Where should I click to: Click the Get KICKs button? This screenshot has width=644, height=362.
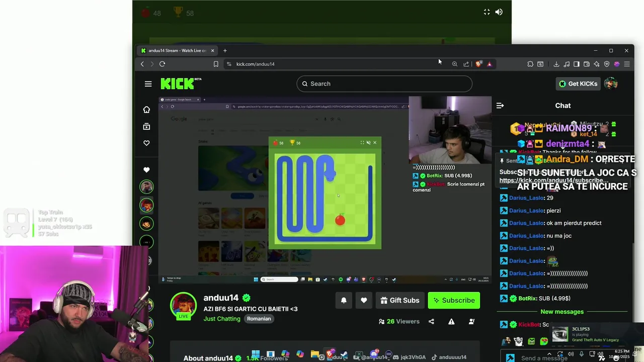click(578, 83)
